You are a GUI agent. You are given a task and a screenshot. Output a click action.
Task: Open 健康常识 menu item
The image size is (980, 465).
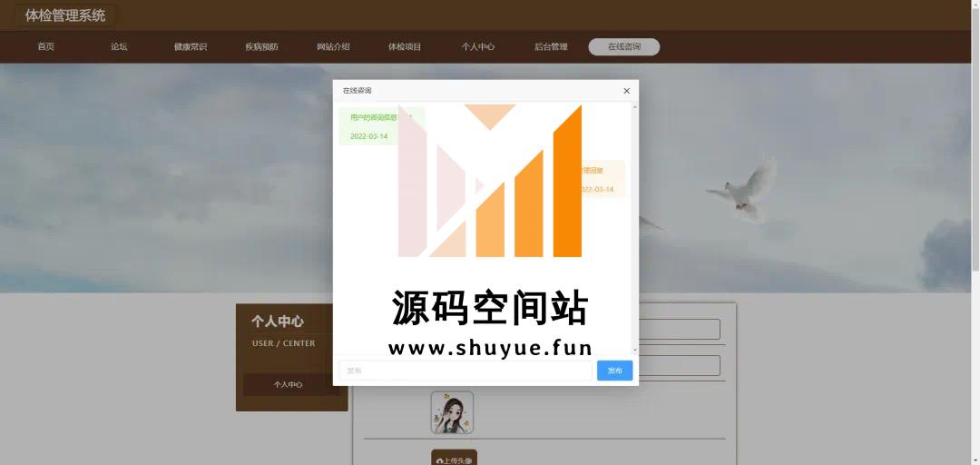(190, 47)
